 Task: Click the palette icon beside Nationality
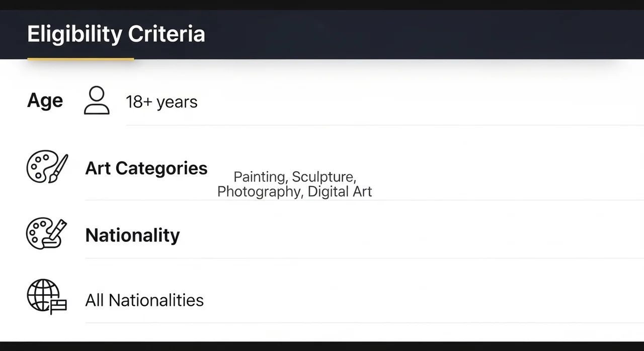click(x=46, y=234)
